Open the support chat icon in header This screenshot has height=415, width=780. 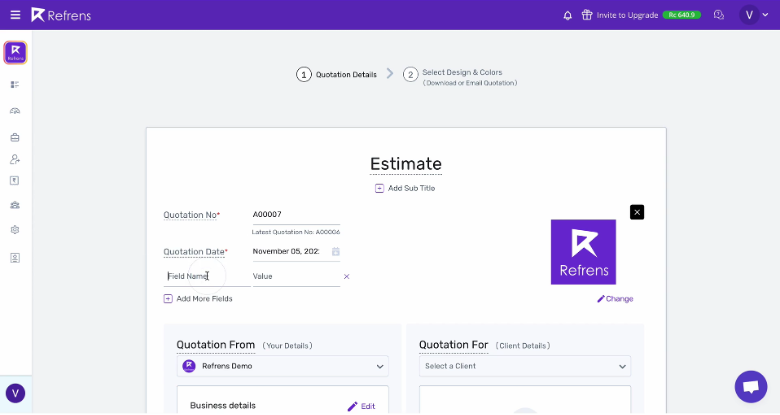718,15
